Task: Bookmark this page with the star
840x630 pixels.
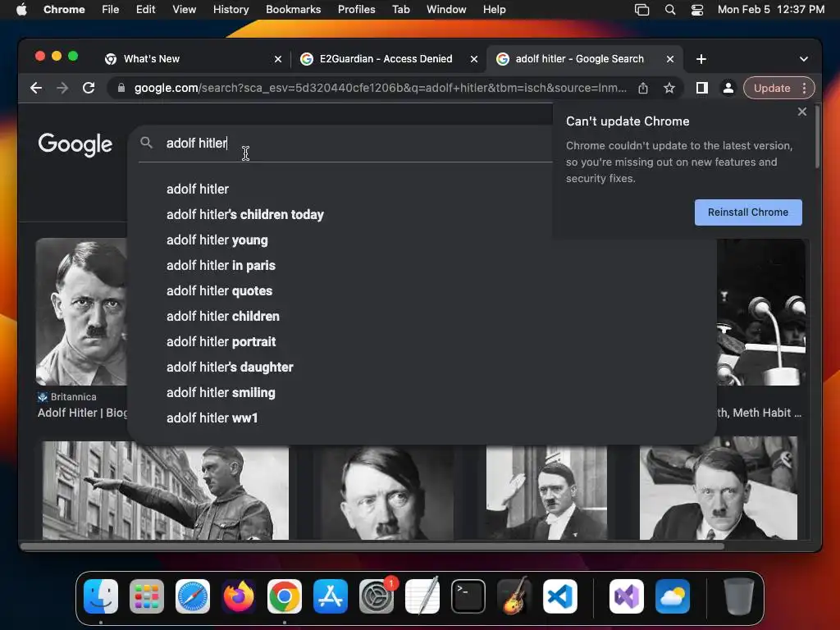Action: coord(669,88)
